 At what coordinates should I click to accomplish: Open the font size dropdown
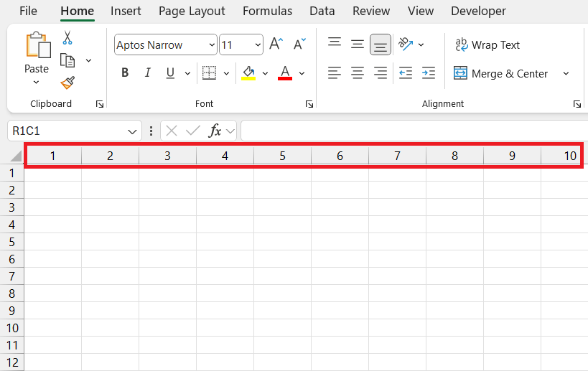coord(258,45)
